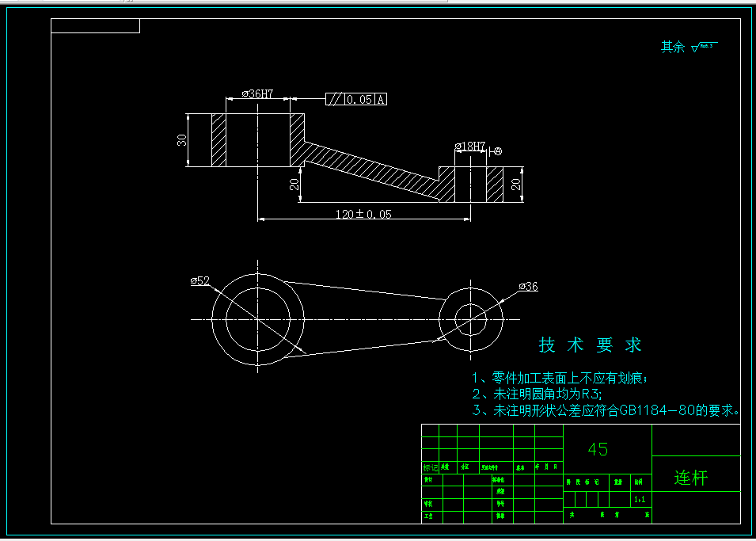Select the ø52 circle dimension label
The width and height of the screenshot is (756, 541).
(x=199, y=280)
